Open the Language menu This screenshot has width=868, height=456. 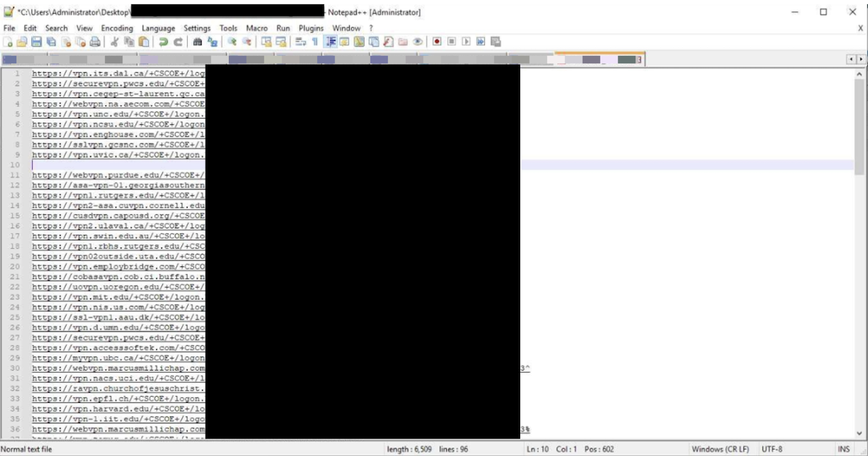click(158, 28)
